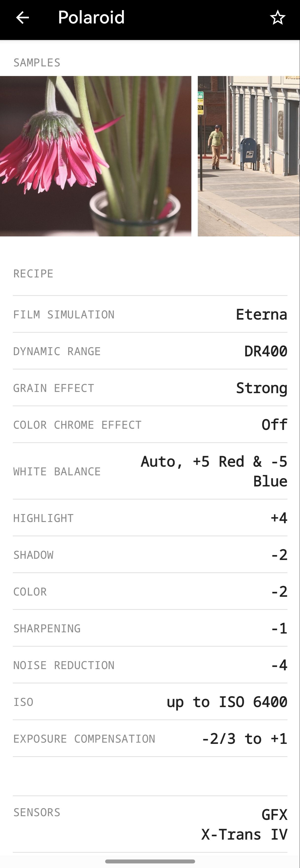Viewport: 300px width, 868px height.
Task: Tap the Highlight +4 value
Action: tap(279, 518)
